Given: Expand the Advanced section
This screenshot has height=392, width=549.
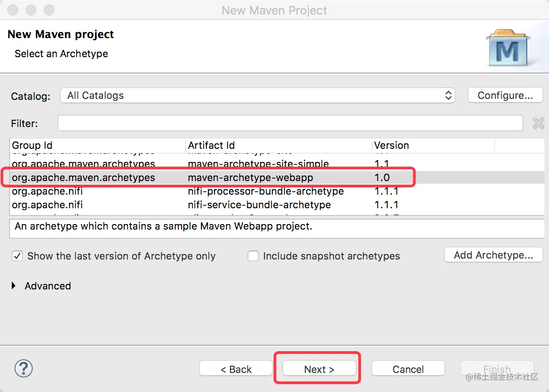Looking at the screenshot, I should 14,286.
